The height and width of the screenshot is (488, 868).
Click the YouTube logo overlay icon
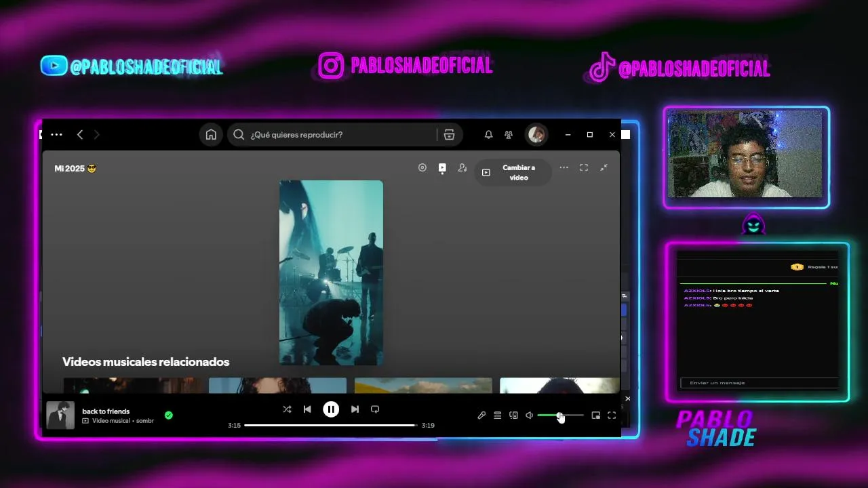pyautogui.click(x=54, y=66)
